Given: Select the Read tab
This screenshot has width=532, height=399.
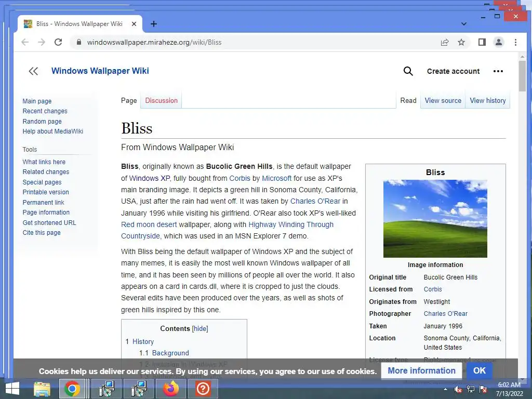Looking at the screenshot, I should click(x=408, y=100).
